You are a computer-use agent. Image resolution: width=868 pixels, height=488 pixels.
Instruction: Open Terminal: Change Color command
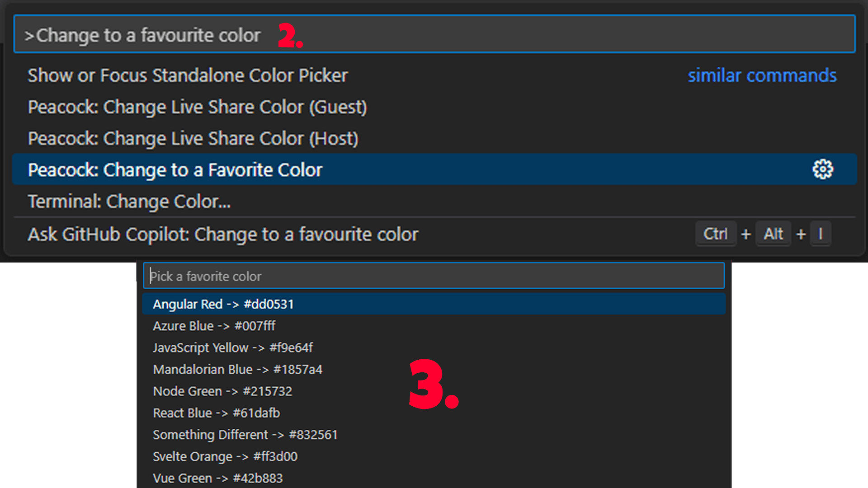(x=129, y=202)
